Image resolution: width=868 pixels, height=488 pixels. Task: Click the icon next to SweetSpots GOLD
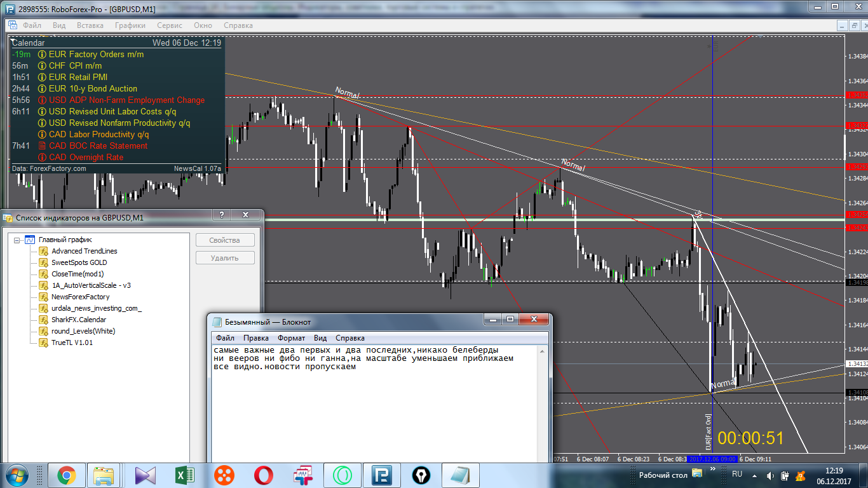coord(44,262)
